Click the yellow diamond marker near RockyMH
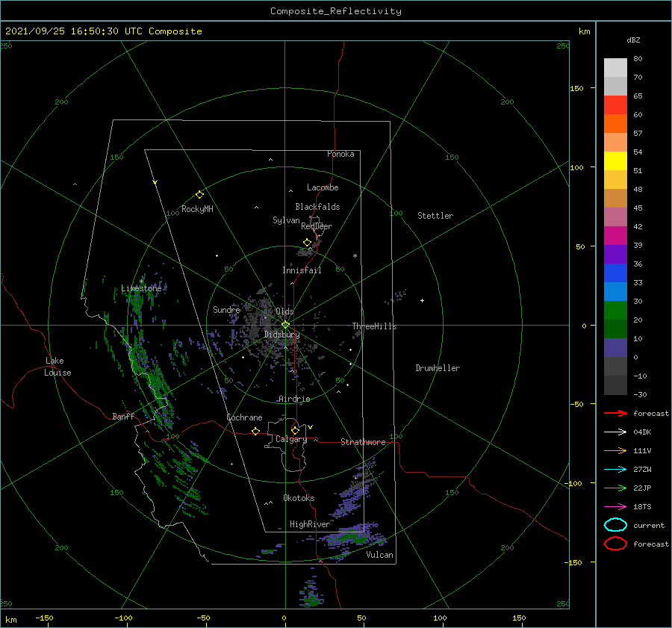Viewport: 672px width, 628px height. click(199, 195)
